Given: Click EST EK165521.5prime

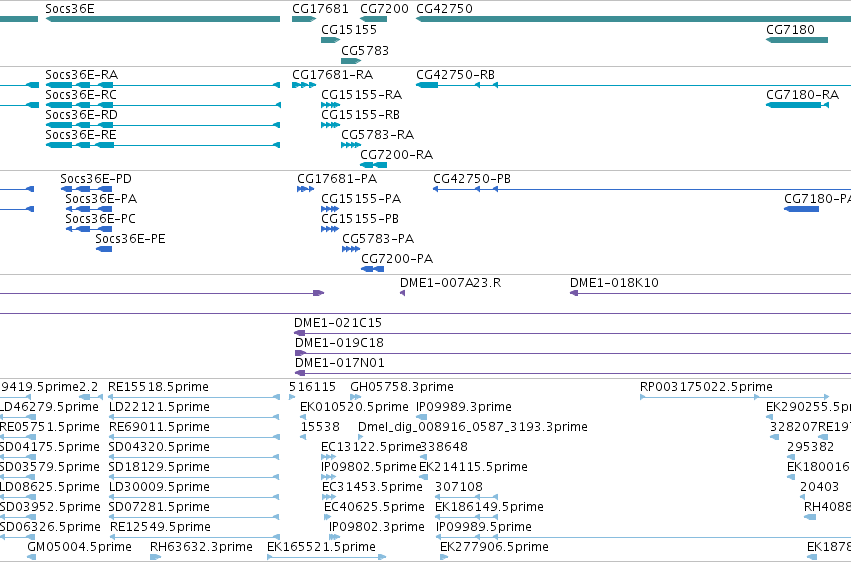Looking at the screenshot, I should point(327,557).
